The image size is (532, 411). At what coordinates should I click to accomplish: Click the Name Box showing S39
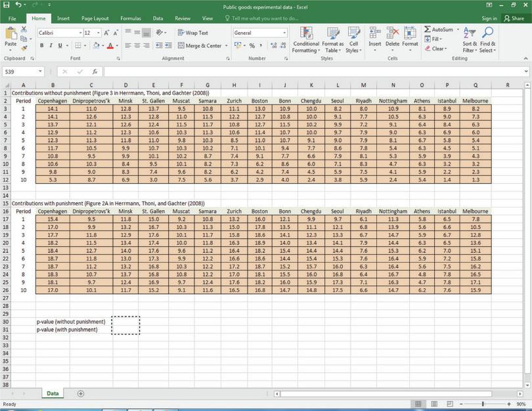[20, 71]
